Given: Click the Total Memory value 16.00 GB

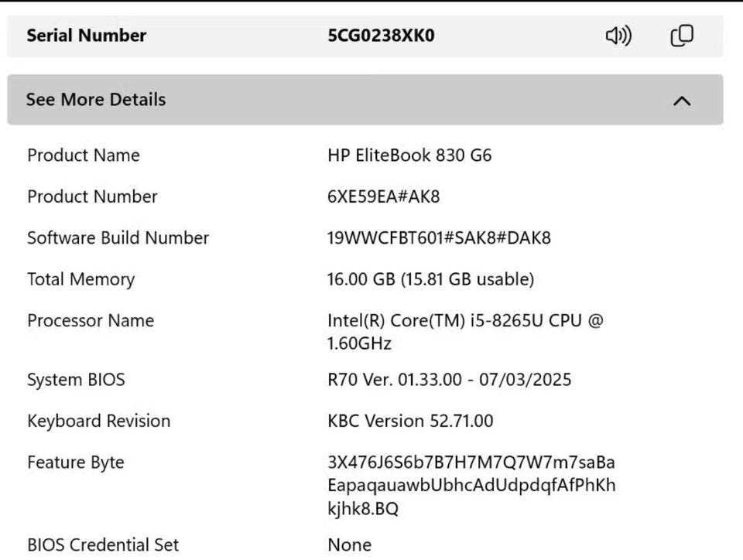Looking at the screenshot, I should (x=430, y=279).
